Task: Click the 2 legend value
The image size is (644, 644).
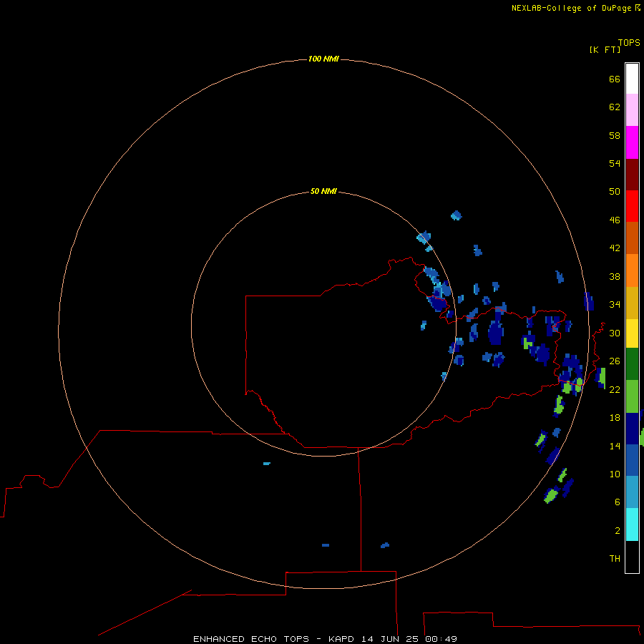Action: [x=618, y=531]
